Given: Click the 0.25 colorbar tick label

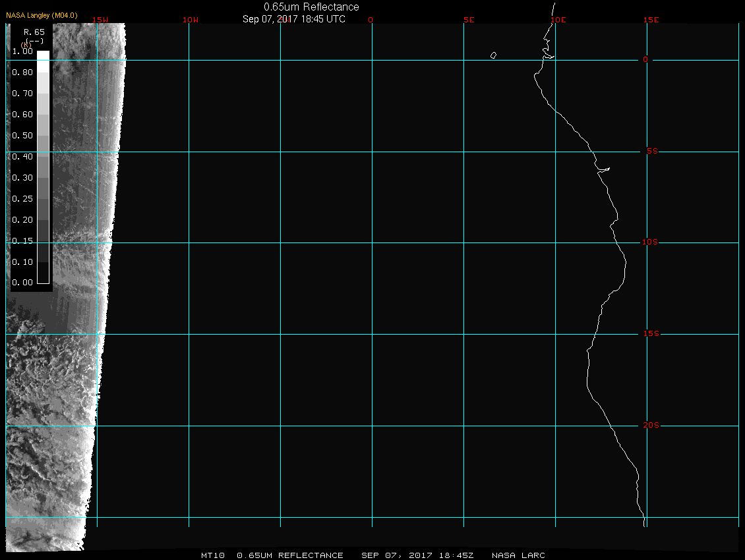Looking at the screenshot, I should (22, 198).
